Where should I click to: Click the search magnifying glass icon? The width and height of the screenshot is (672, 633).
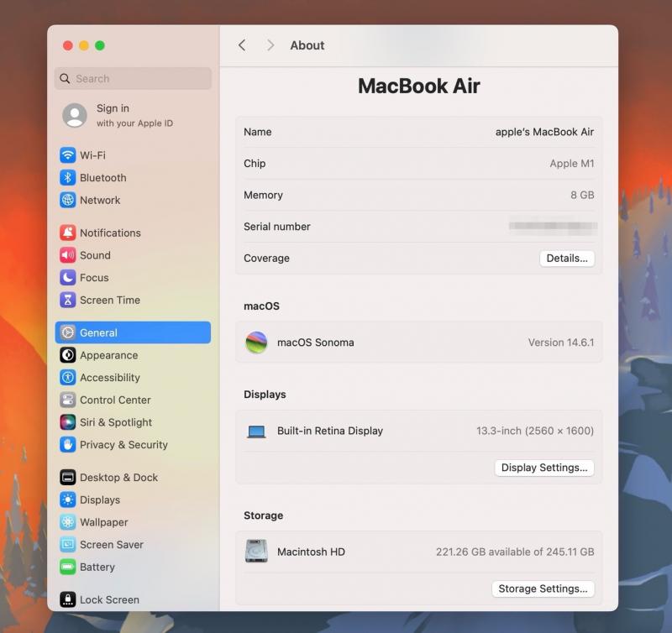point(65,78)
